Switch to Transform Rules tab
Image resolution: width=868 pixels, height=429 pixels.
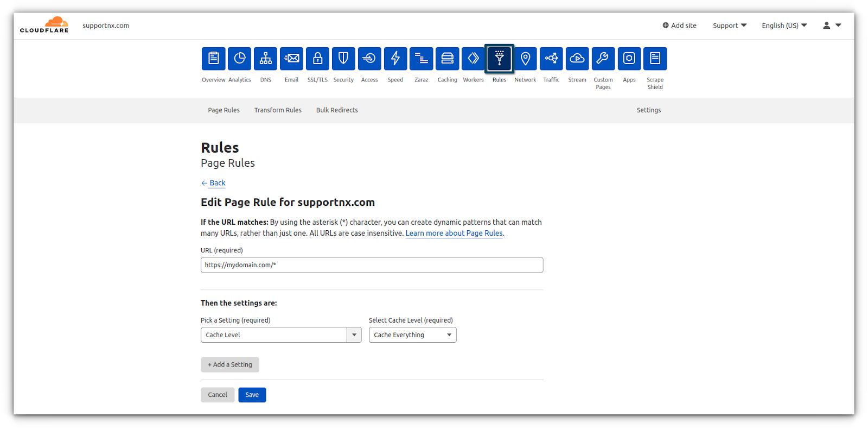pyautogui.click(x=278, y=110)
